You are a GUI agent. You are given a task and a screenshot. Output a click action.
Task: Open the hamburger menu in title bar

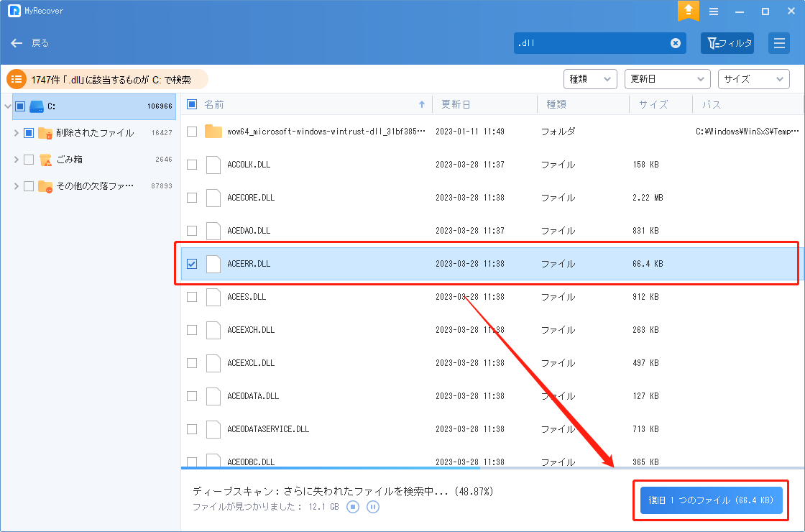pos(714,12)
